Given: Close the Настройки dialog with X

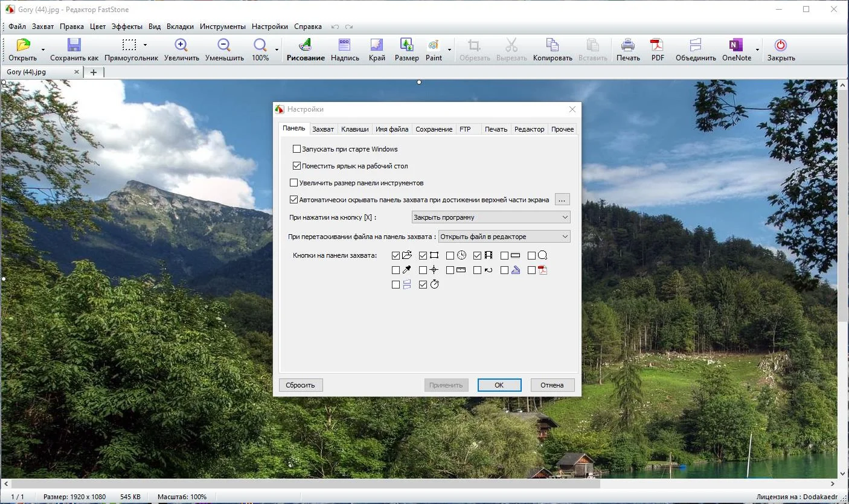Looking at the screenshot, I should tap(572, 109).
